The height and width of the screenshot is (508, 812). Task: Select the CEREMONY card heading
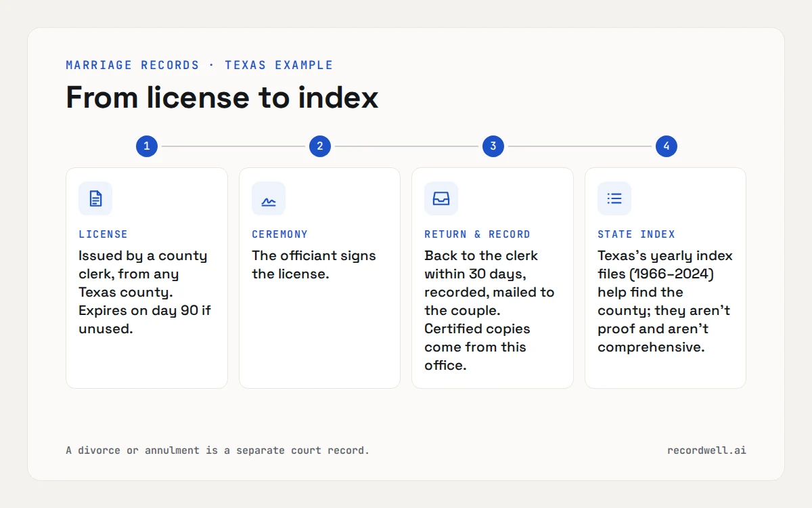click(280, 234)
